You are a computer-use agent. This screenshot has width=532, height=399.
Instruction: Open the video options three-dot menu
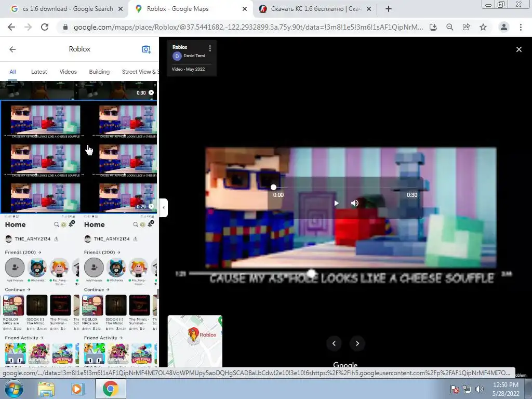(x=210, y=48)
